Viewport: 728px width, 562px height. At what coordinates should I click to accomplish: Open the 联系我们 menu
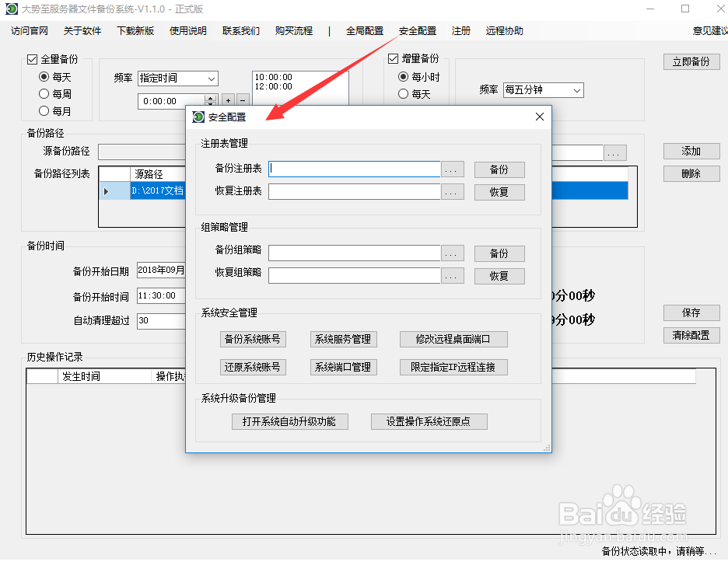click(241, 30)
